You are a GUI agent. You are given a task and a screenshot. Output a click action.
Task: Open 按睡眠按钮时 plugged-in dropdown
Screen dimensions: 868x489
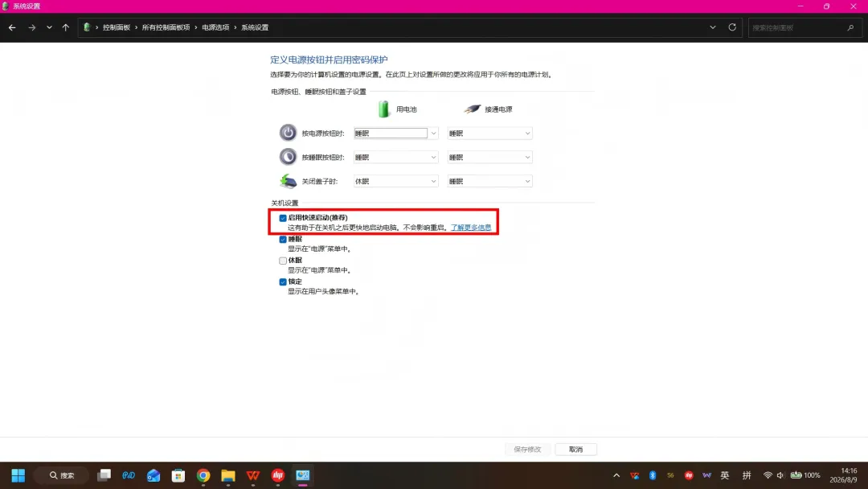pyautogui.click(x=490, y=158)
